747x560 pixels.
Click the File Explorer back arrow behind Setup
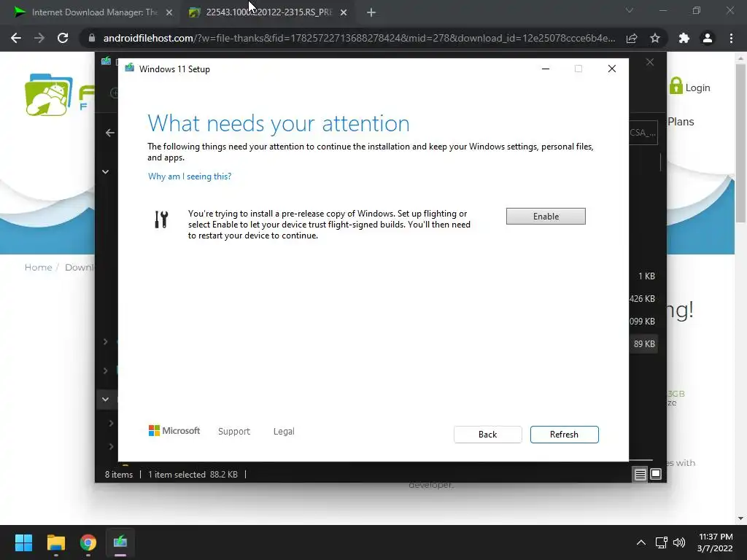coord(109,133)
